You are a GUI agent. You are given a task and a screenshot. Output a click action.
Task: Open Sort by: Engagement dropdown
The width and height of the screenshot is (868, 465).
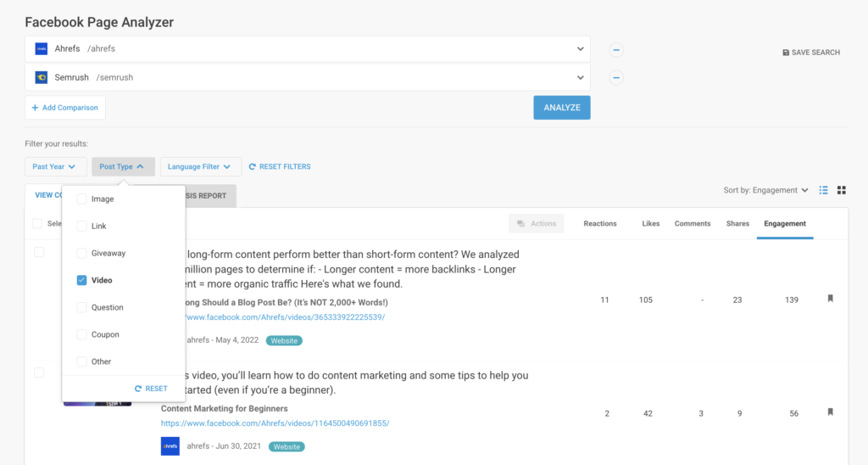point(765,190)
